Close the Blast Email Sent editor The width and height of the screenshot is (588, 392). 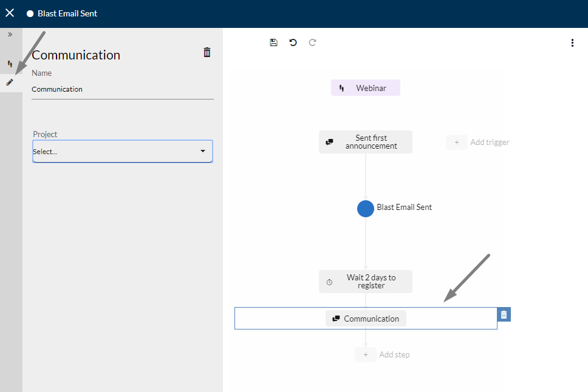click(x=10, y=13)
